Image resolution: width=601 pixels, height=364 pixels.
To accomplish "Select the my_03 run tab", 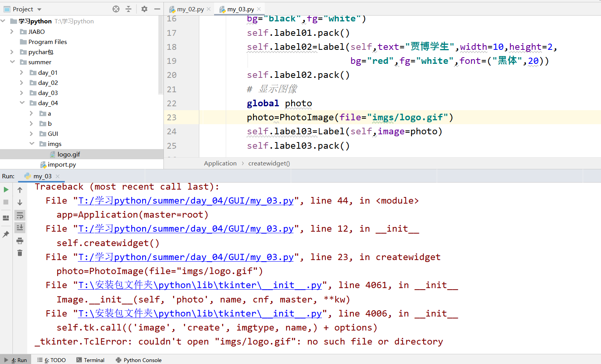I will (42, 176).
